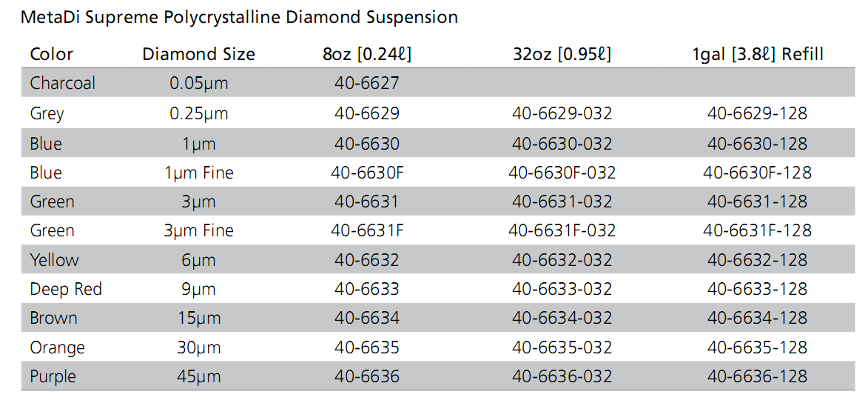Click the 1gal [3.8ℓ] Refill header
Image resolution: width=868 pixels, height=403 pixels.
click(x=758, y=54)
